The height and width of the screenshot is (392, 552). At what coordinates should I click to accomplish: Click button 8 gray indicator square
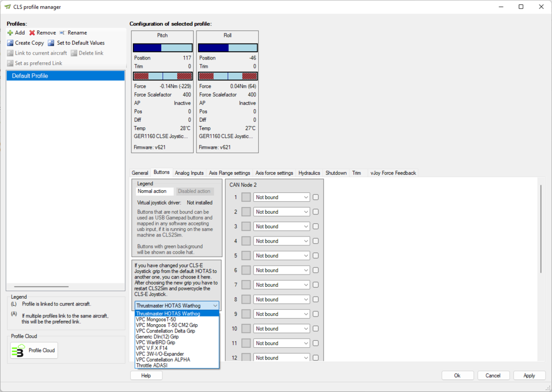[246, 299]
